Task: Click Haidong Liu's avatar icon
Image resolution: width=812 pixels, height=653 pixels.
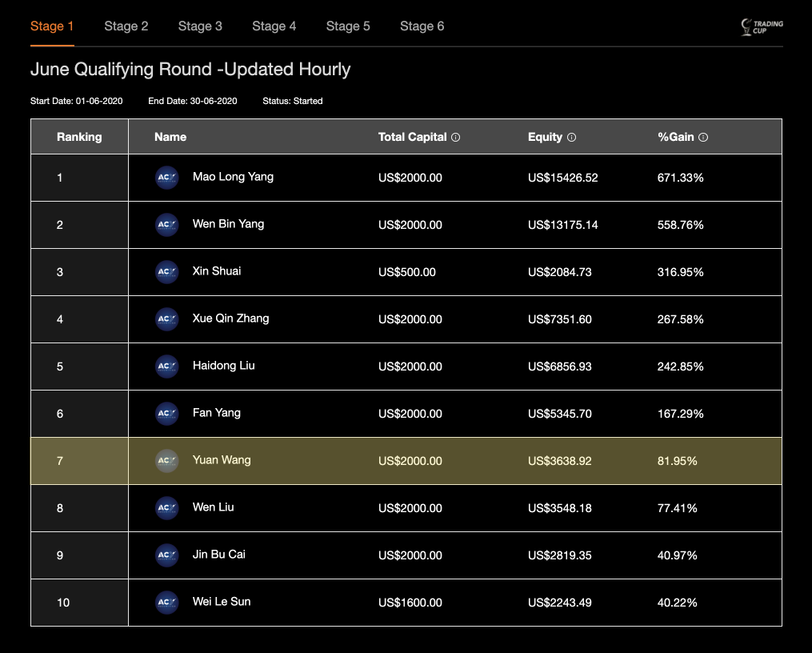Action: click(166, 367)
